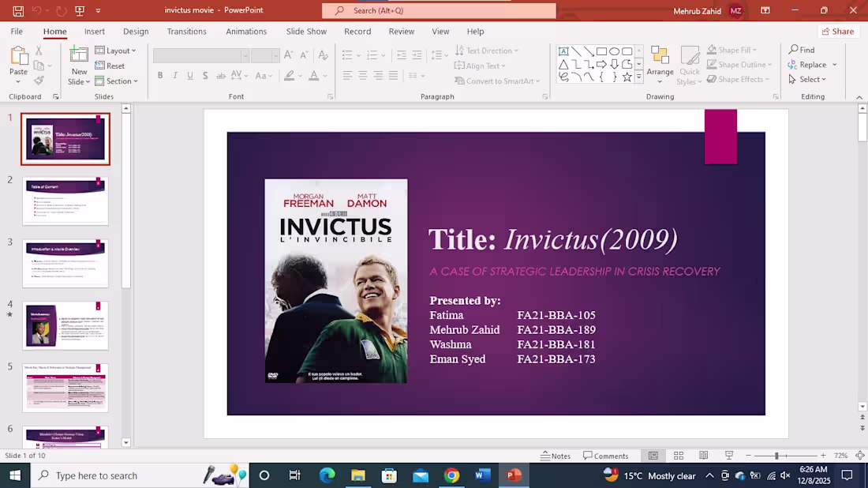Click the Decrease List Level indent icon

[402, 54]
